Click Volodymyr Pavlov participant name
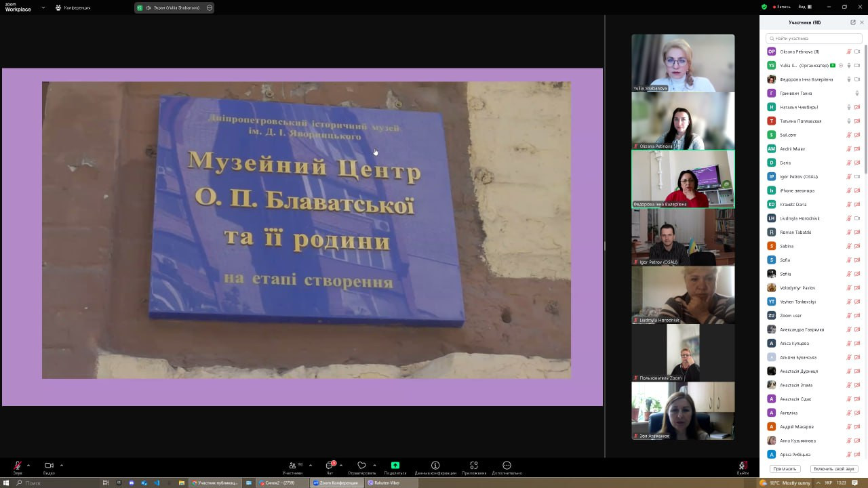Viewport: 868px width, 488px height. [797, 288]
